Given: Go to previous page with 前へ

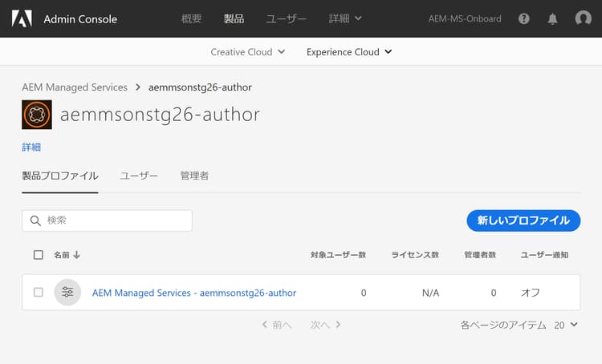Looking at the screenshot, I should [276, 325].
